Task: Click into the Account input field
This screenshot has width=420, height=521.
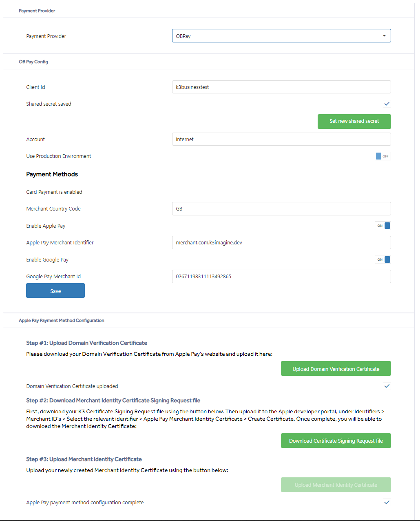Action: pyautogui.click(x=281, y=139)
